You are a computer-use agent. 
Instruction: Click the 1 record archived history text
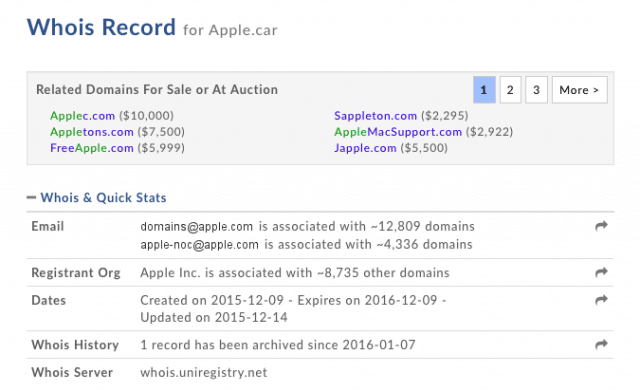[x=278, y=345]
